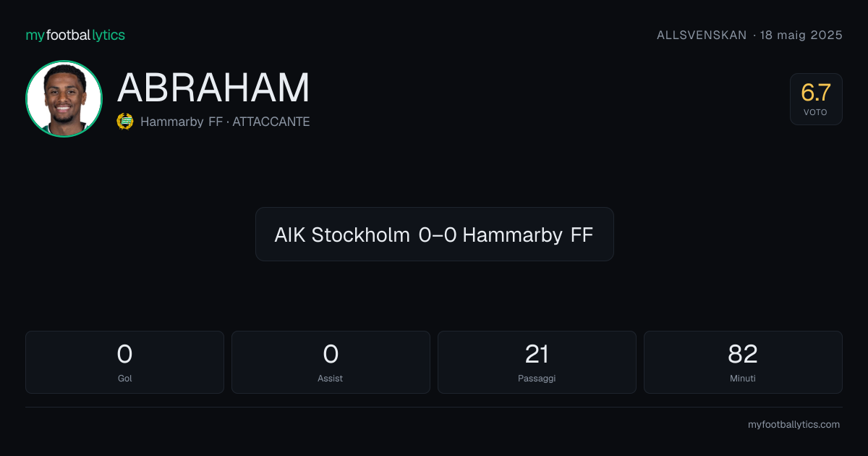
Task: Click the 18 maig 2025 date
Action: [801, 35]
